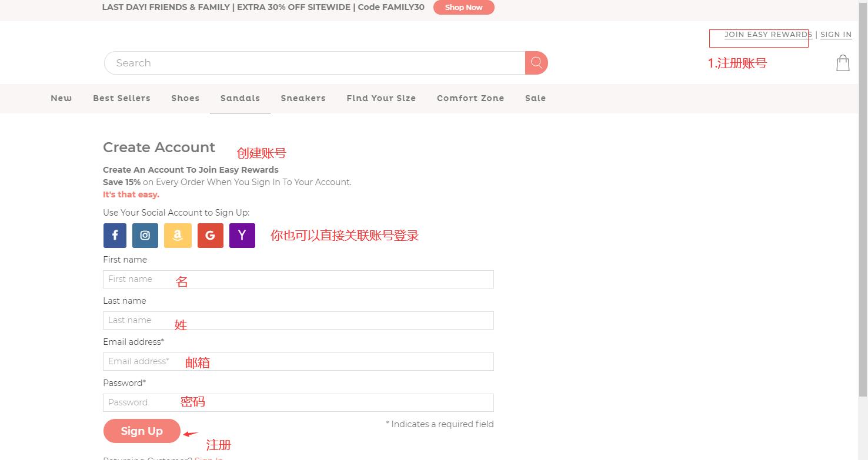Visit the Comfort Zone section
Viewport: 868px width, 460px height.
470,98
